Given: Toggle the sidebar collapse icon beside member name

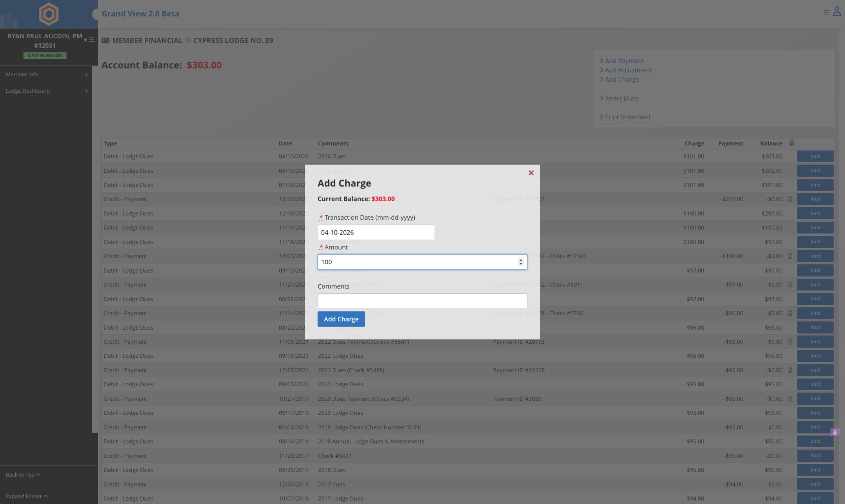Looking at the screenshot, I should (x=90, y=40).
